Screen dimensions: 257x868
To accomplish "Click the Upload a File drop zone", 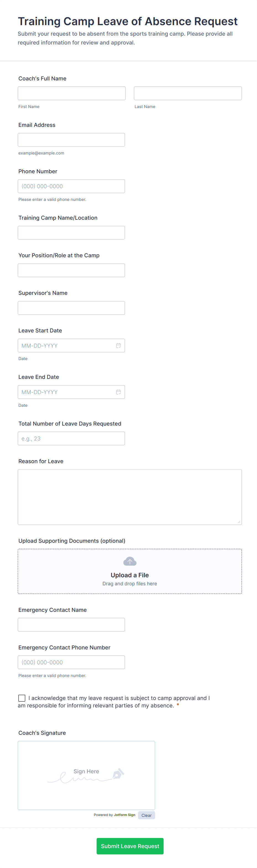I will tap(130, 571).
